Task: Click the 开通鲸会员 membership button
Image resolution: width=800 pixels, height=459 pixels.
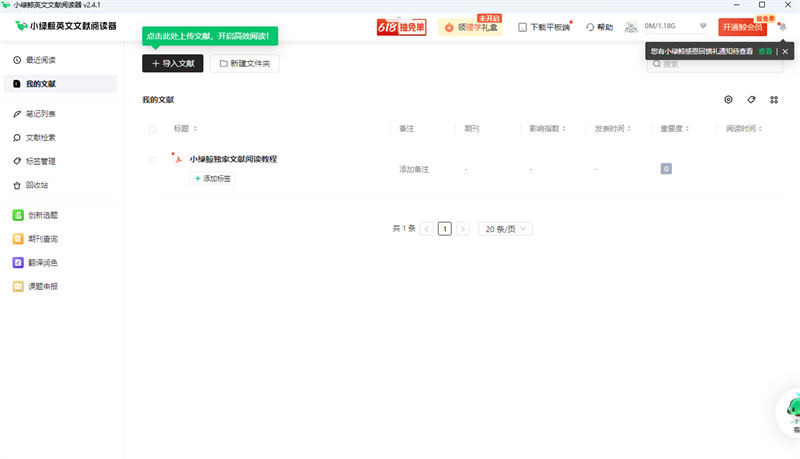Action: 742,27
